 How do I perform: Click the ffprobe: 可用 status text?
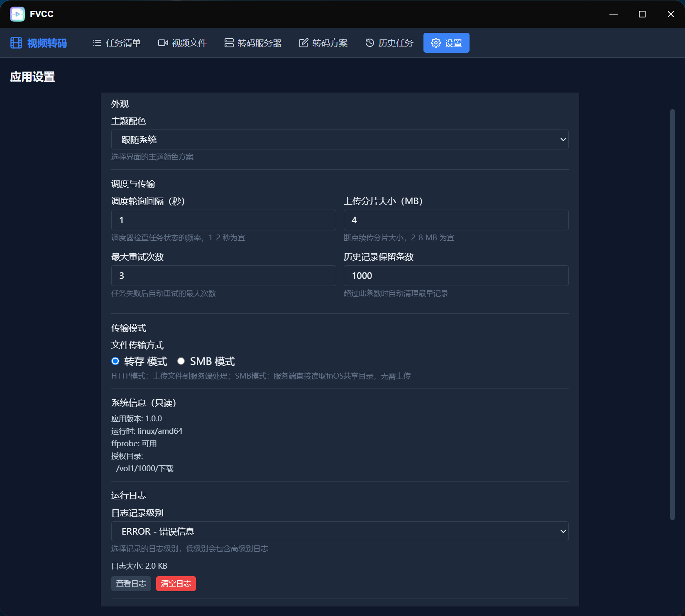[134, 443]
